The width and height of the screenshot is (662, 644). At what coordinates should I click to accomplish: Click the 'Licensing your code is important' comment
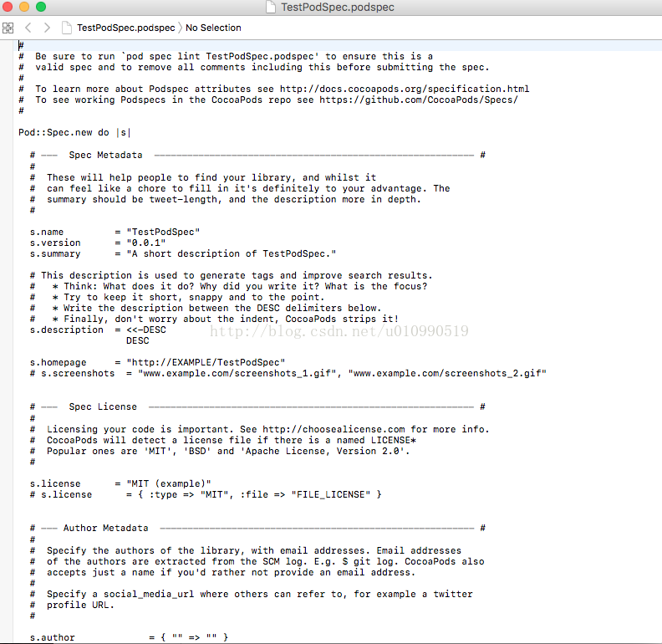pyautogui.click(x=260, y=429)
